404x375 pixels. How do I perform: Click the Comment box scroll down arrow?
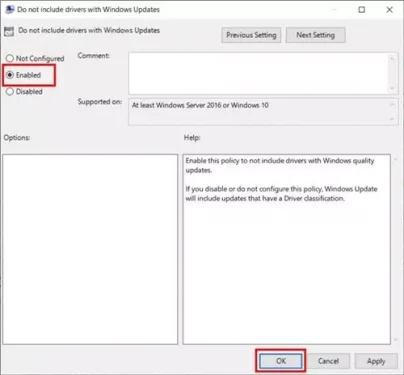[x=392, y=89]
